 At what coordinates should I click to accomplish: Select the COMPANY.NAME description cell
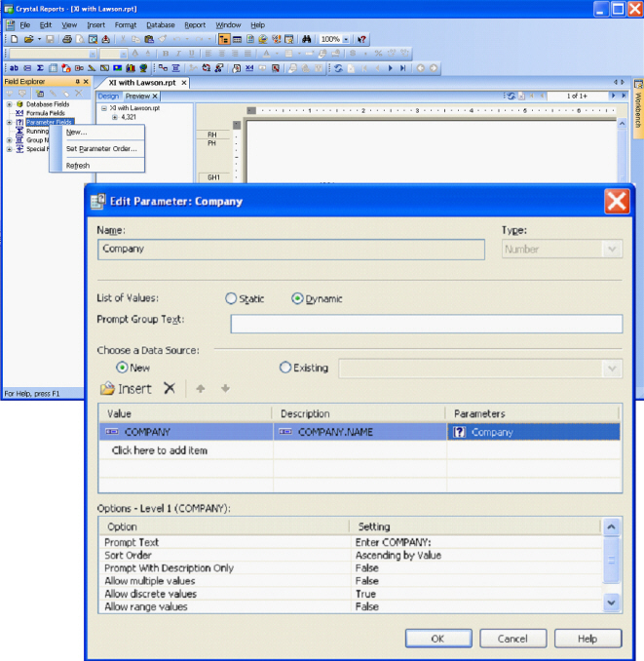360,432
